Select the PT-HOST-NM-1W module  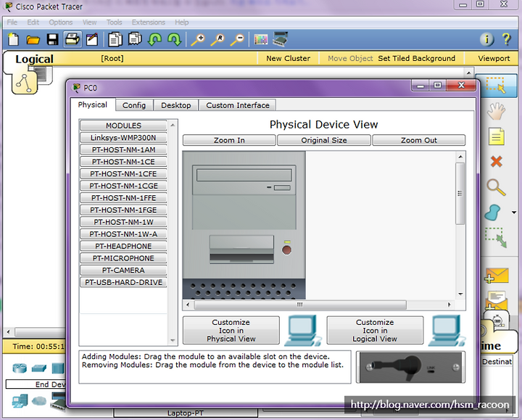pos(123,222)
